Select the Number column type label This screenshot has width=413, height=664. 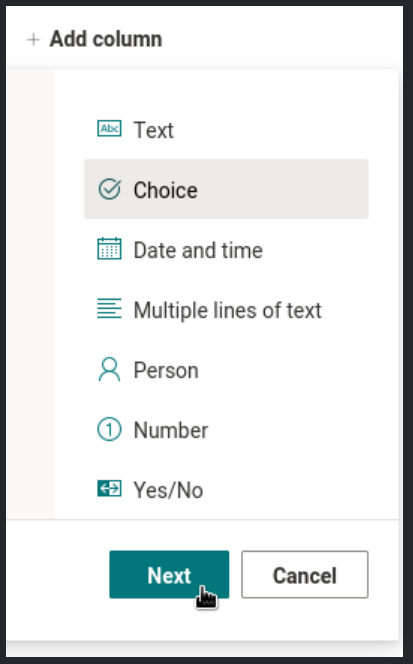171,431
